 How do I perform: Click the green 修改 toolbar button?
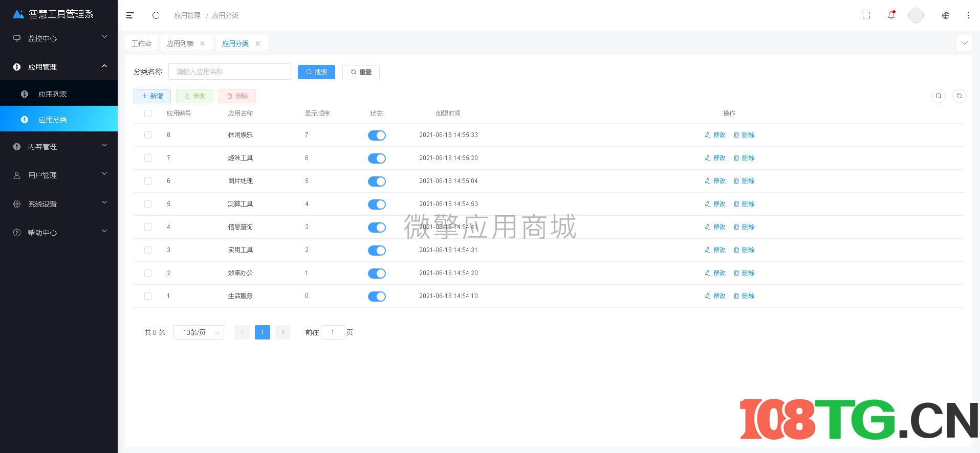(194, 96)
